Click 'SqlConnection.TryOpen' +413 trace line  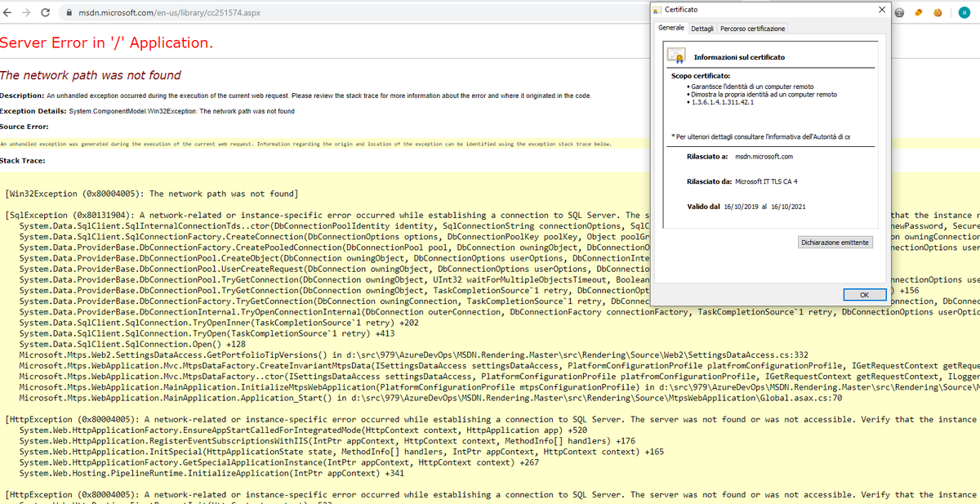[x=207, y=333]
